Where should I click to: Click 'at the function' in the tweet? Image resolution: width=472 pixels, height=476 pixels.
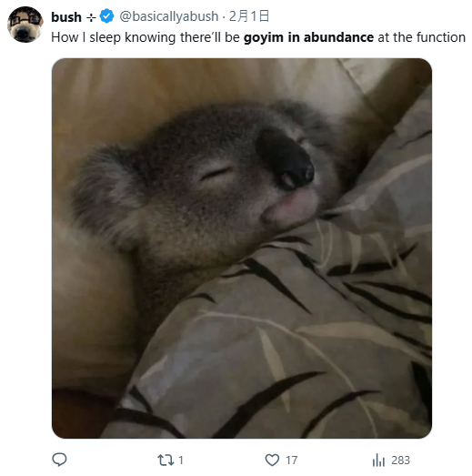tap(422, 37)
